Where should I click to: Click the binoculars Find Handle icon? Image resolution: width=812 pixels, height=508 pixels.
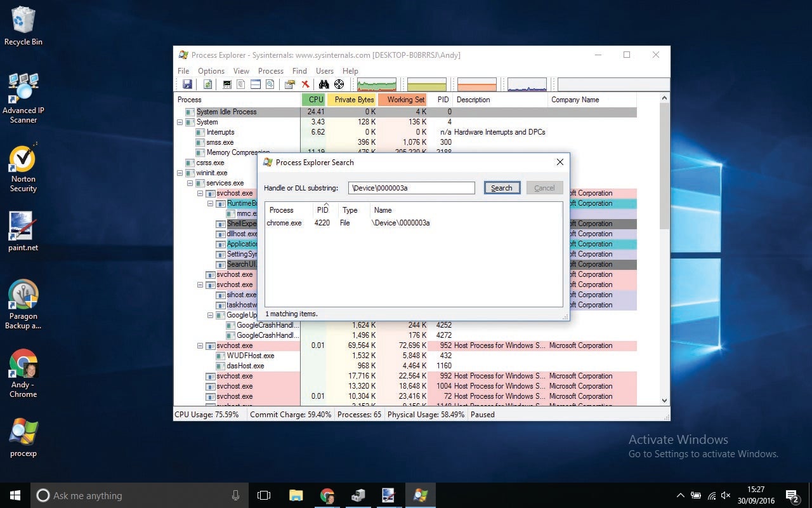(324, 84)
